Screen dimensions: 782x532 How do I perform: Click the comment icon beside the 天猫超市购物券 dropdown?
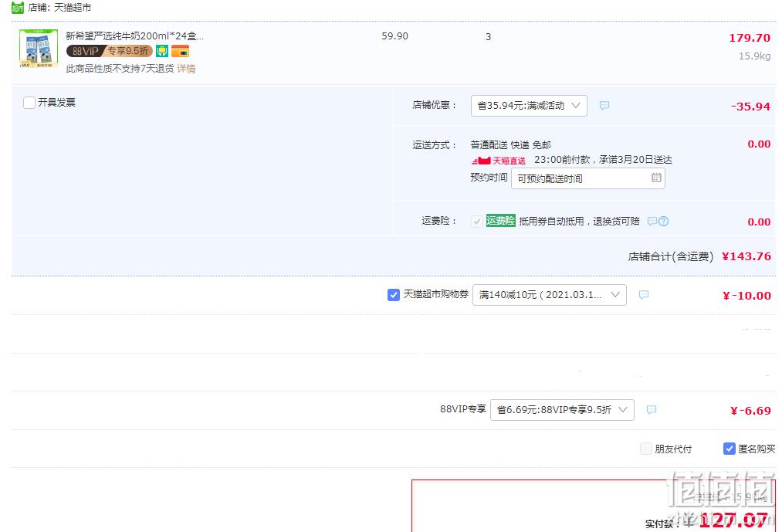[644, 294]
